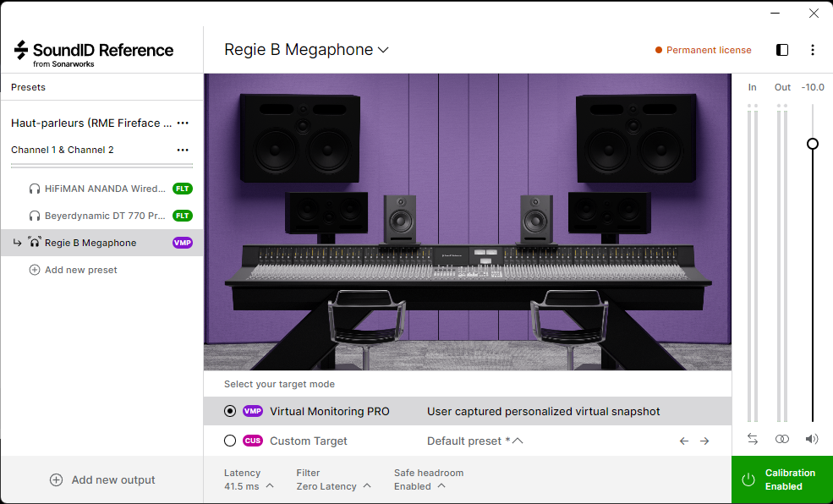The width and height of the screenshot is (833, 504).
Task: Open the Regie B Megaphone preset dropdown in the header
Action: click(306, 49)
